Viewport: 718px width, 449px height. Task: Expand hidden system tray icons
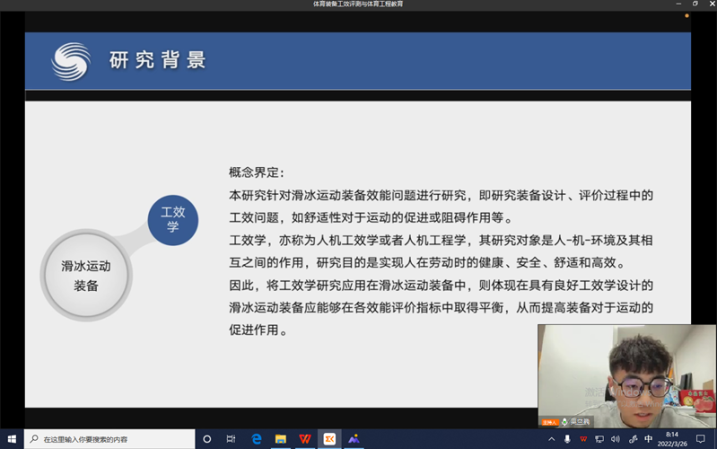pos(551,439)
